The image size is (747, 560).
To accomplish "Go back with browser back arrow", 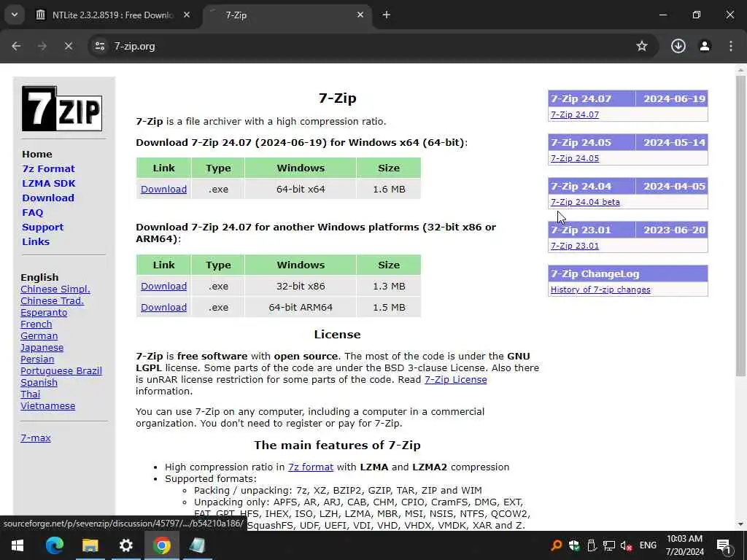I will (x=16, y=46).
